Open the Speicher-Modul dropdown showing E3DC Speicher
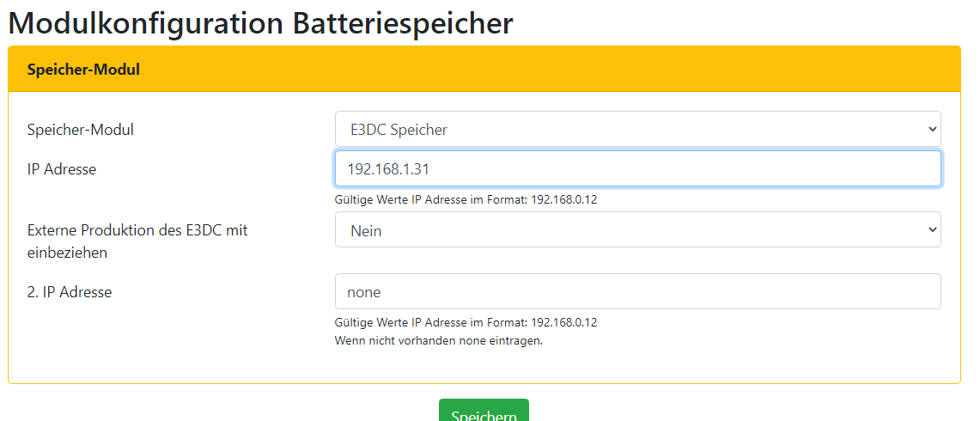Viewport: 980px width, 421px height. pyautogui.click(x=637, y=129)
